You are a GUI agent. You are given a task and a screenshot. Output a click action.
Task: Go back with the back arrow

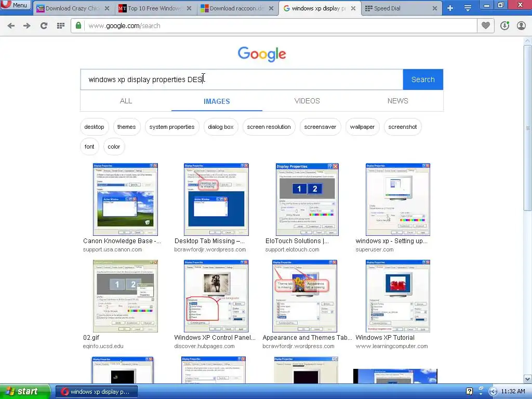(11, 26)
